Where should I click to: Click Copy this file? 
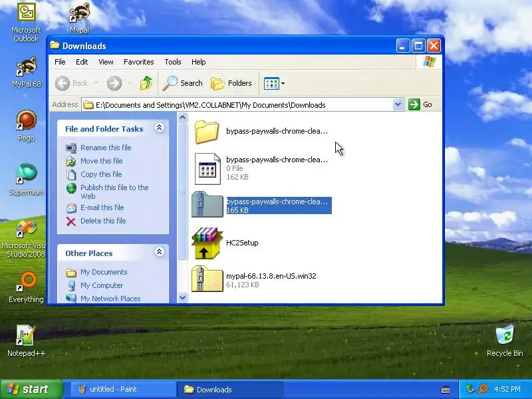tap(101, 174)
